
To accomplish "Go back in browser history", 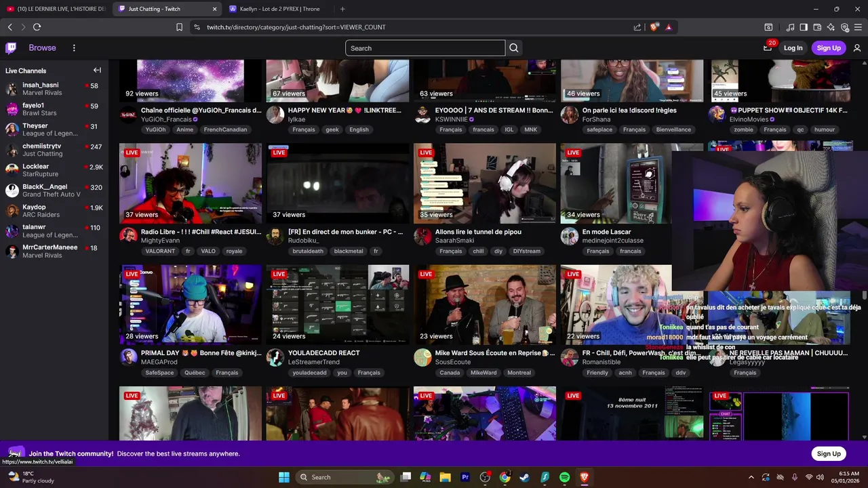I will [9, 27].
